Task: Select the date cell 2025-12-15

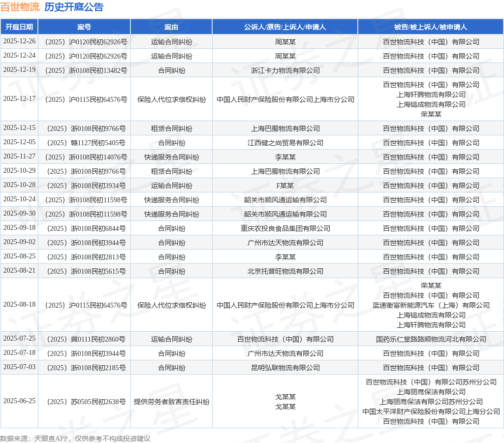Action: [19, 128]
